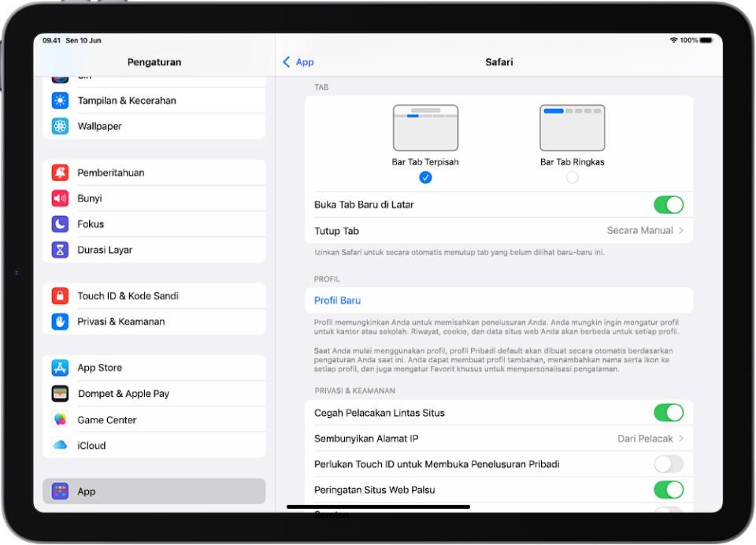Open App Store settings
This screenshot has height=545, width=756.
154,368
